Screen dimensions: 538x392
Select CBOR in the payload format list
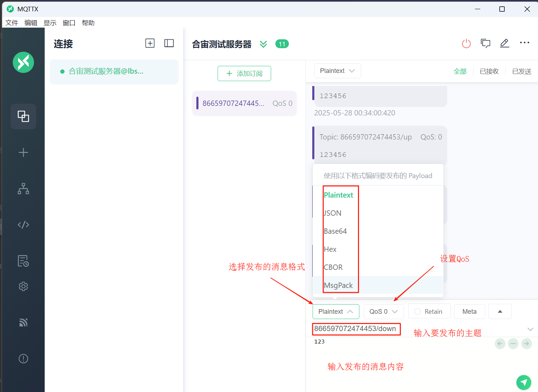[378, 267]
